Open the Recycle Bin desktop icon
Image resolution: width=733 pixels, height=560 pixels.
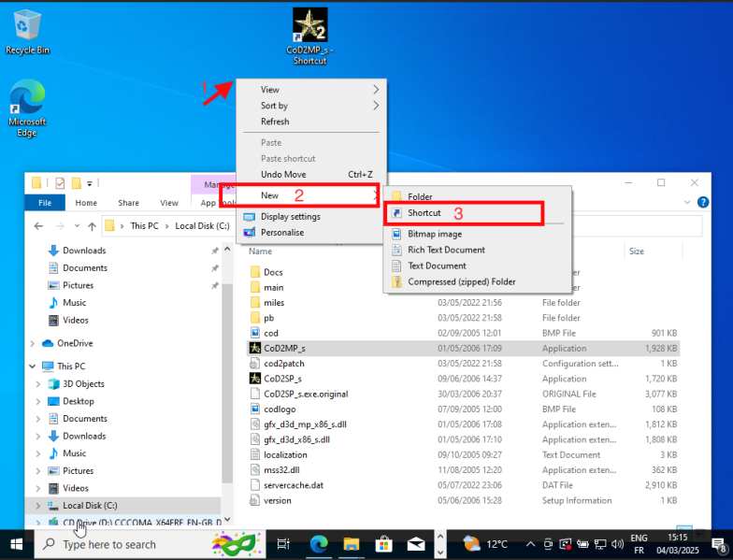coord(27,28)
